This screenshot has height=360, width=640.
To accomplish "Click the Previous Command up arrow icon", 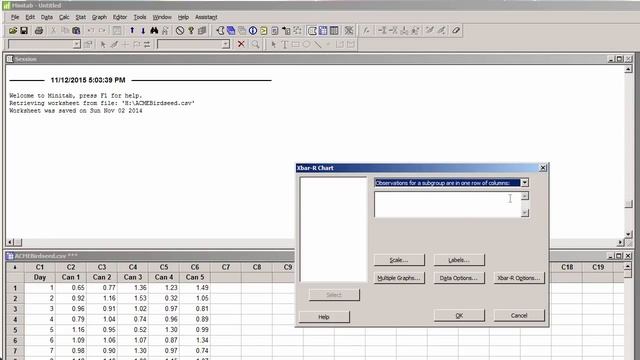I will (132, 31).
